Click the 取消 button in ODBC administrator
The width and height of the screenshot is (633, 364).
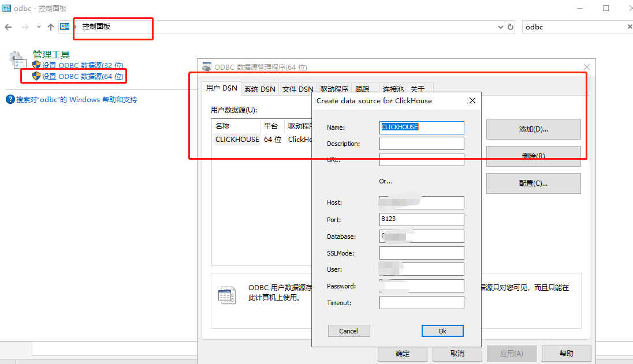tap(457, 354)
